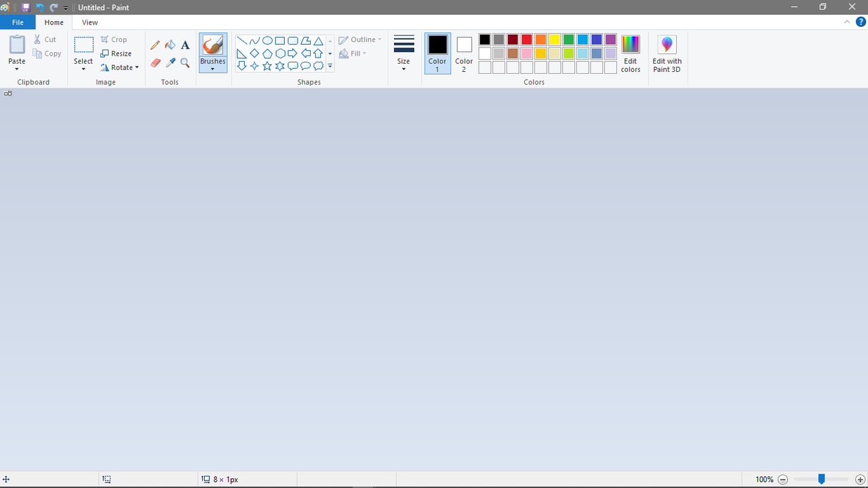868x488 pixels.
Task: Choose the Four-point star shape
Action: coord(254,66)
